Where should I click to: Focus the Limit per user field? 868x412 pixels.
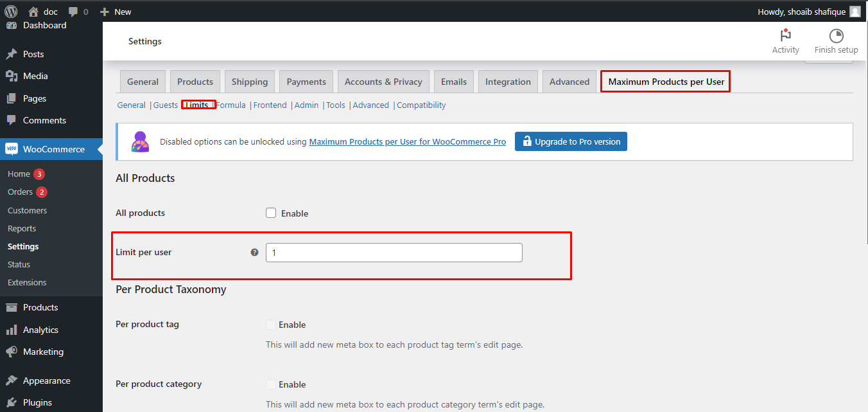(x=394, y=253)
